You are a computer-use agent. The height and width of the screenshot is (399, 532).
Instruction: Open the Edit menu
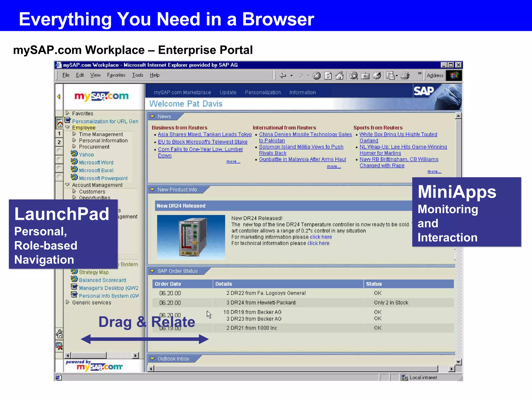coord(80,75)
